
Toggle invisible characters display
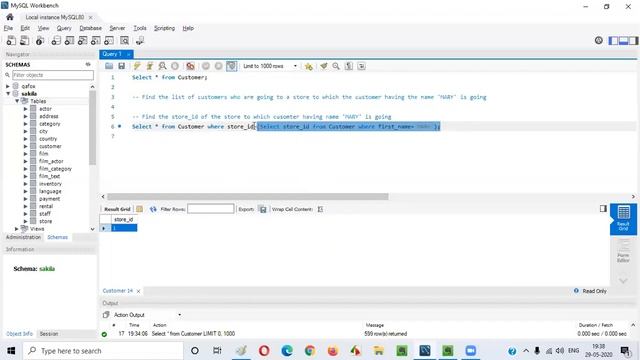[x=349, y=66]
